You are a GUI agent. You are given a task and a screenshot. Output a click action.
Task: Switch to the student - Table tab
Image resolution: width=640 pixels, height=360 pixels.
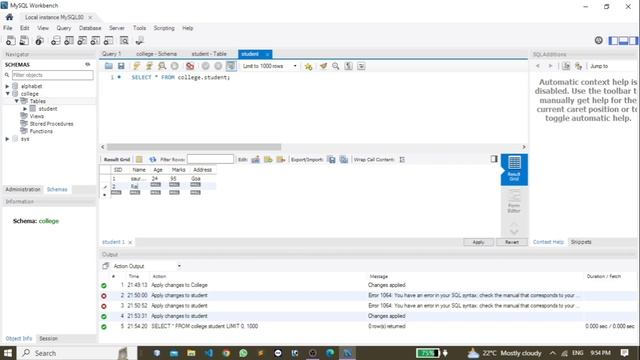pos(209,54)
